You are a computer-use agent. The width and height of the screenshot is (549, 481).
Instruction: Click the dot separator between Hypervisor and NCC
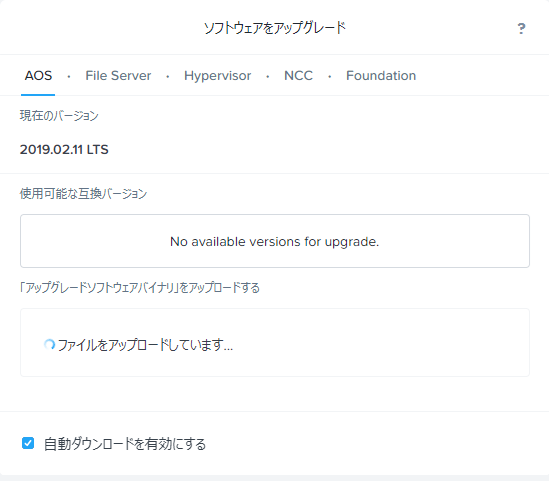coord(267,76)
